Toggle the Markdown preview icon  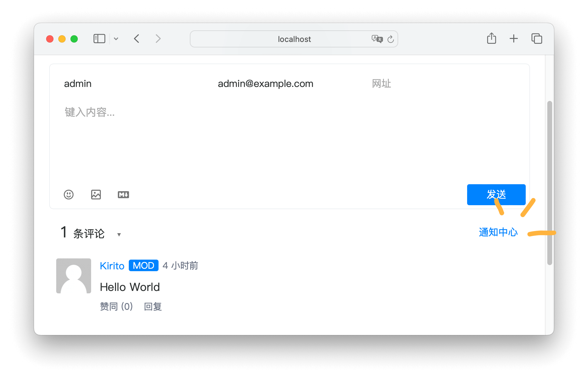(123, 195)
